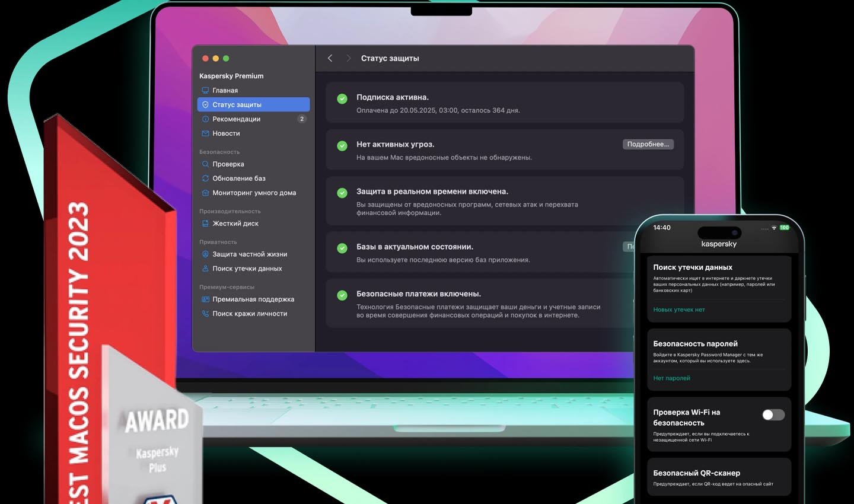Click the Нет активных угроз. heading
Screen dimensions: 854x504
click(x=395, y=144)
